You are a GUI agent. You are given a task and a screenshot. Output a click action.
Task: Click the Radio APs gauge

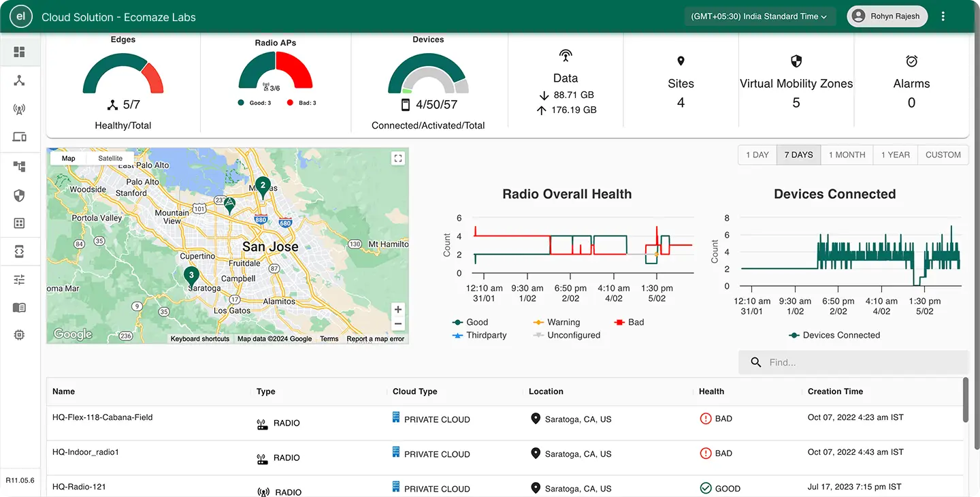pyautogui.click(x=276, y=70)
